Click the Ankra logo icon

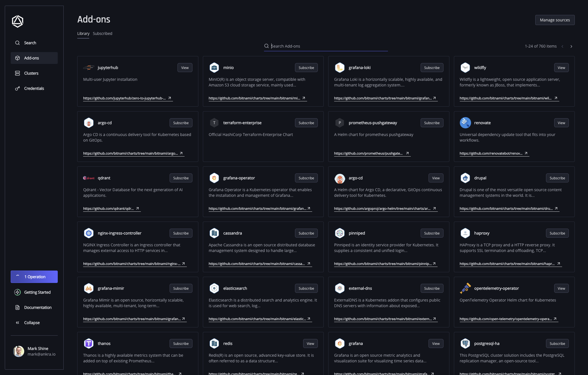pos(17,21)
